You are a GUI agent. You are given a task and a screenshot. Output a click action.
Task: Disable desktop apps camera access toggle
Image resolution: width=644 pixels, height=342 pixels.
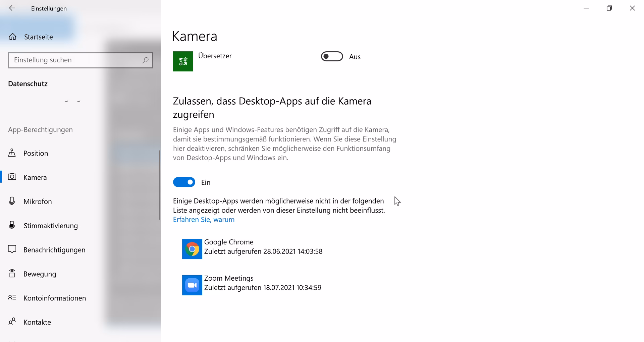(184, 182)
